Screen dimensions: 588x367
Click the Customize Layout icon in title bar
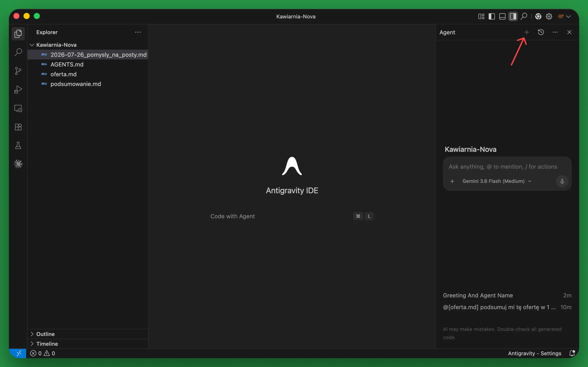pos(481,16)
